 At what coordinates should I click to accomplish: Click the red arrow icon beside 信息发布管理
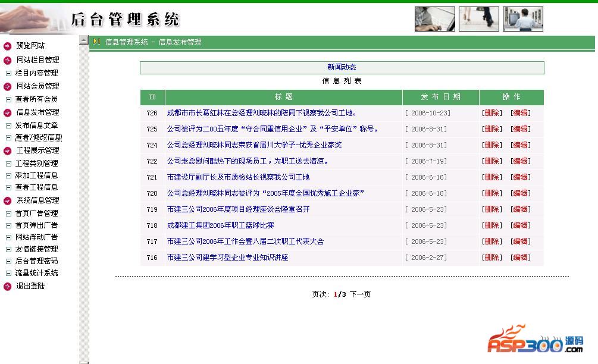click(x=7, y=113)
